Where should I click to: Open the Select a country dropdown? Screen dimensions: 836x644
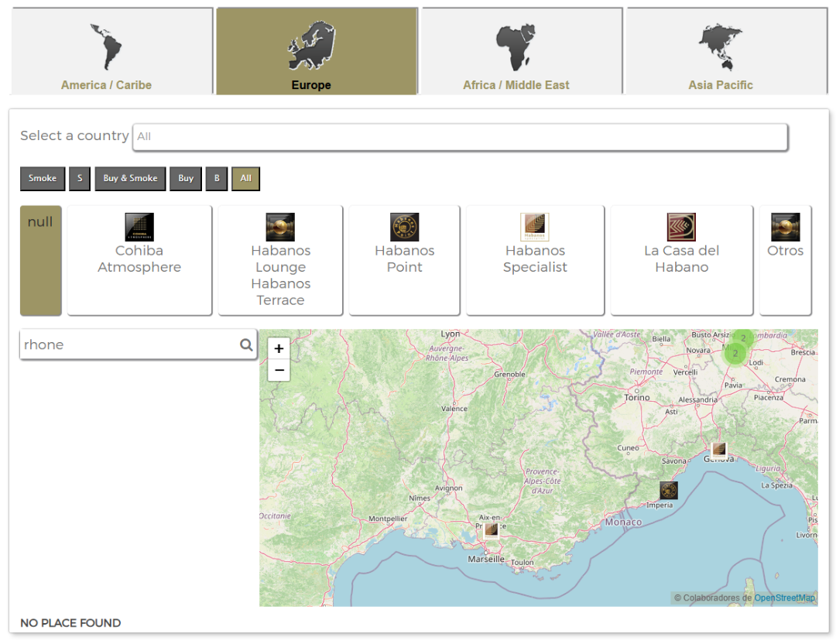(x=460, y=136)
